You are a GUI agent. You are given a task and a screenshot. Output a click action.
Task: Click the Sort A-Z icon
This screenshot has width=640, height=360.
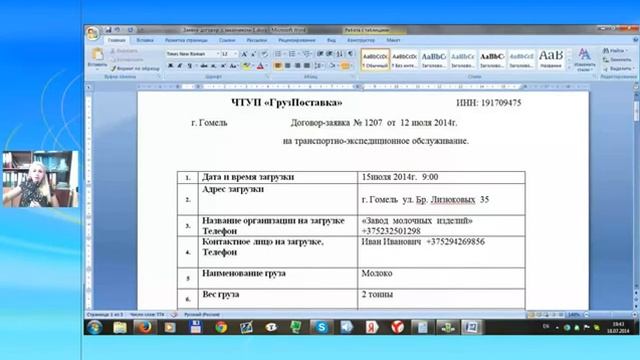pyautogui.click(x=340, y=54)
